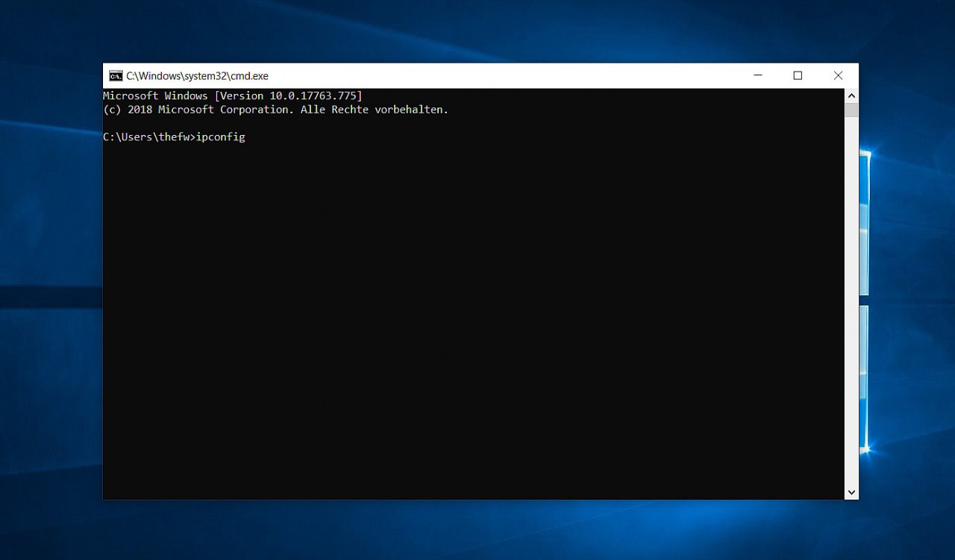955x560 pixels.
Task: Click the Version 10.0.17763.775 text
Action: (288, 96)
